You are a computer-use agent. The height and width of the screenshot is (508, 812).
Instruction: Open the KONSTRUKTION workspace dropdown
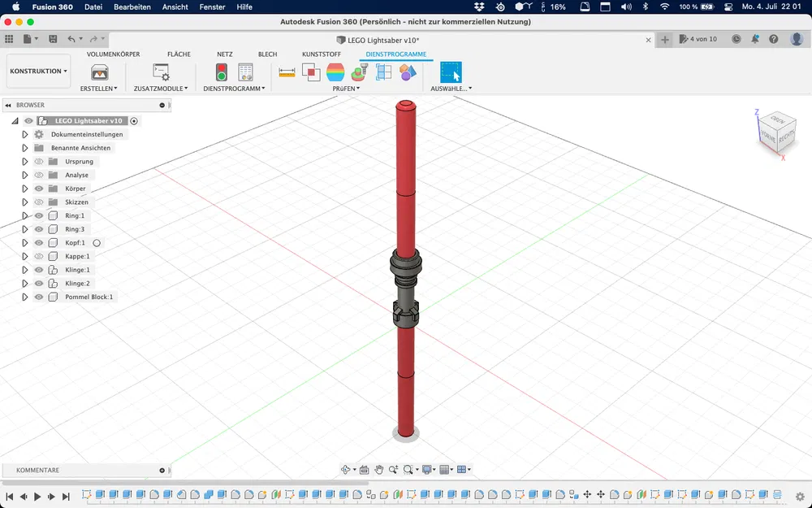pyautogui.click(x=38, y=71)
